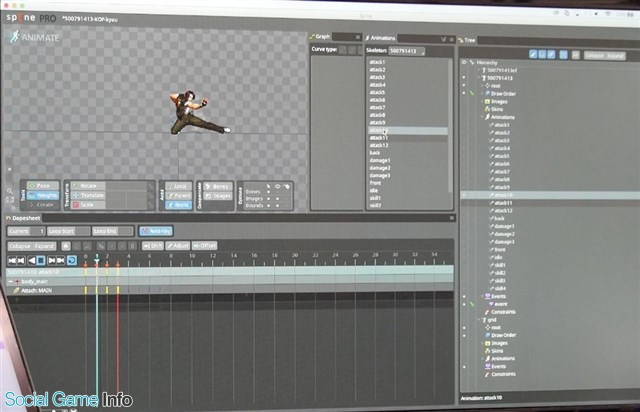Collapse all rows in the Dopesheet
640x412 pixels.
(x=20, y=246)
